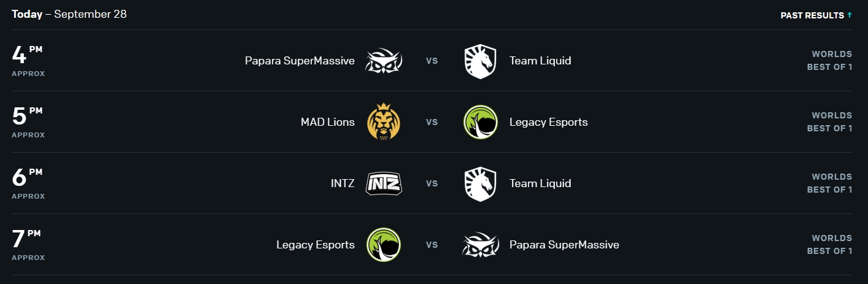Select the MAD Lions golden lion logo
The width and height of the screenshot is (868, 284).
pyautogui.click(x=384, y=122)
